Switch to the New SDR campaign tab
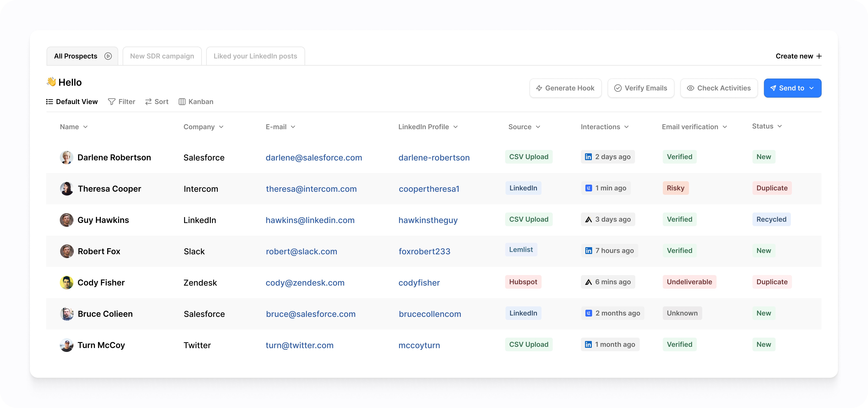The width and height of the screenshot is (868, 408). click(x=162, y=56)
